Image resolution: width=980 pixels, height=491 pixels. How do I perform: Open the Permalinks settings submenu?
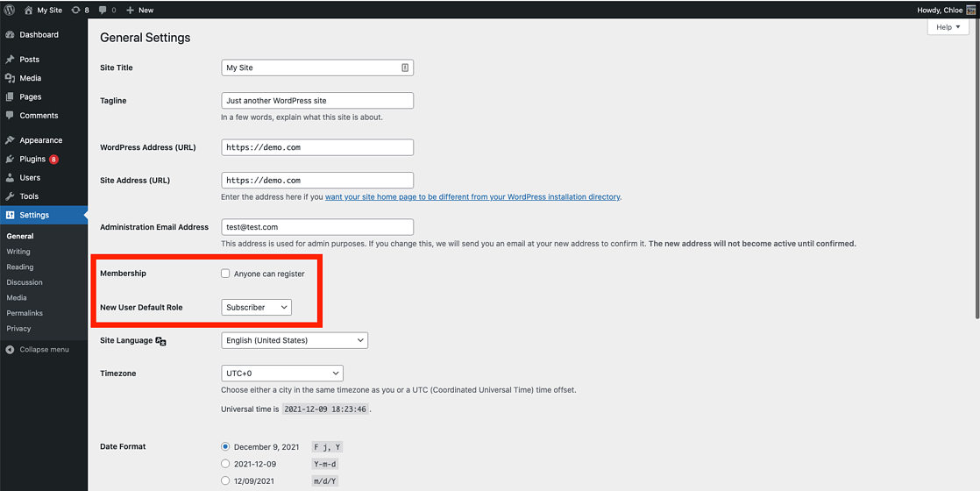coord(25,313)
